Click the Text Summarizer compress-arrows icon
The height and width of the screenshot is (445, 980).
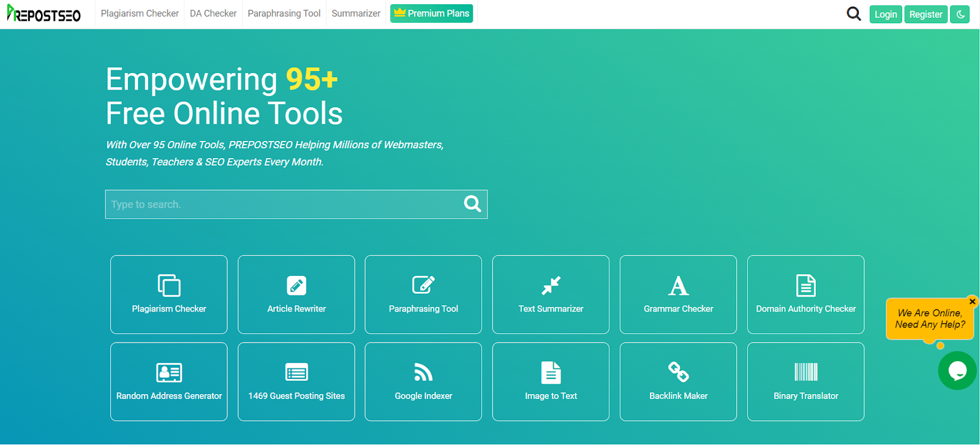pos(551,286)
